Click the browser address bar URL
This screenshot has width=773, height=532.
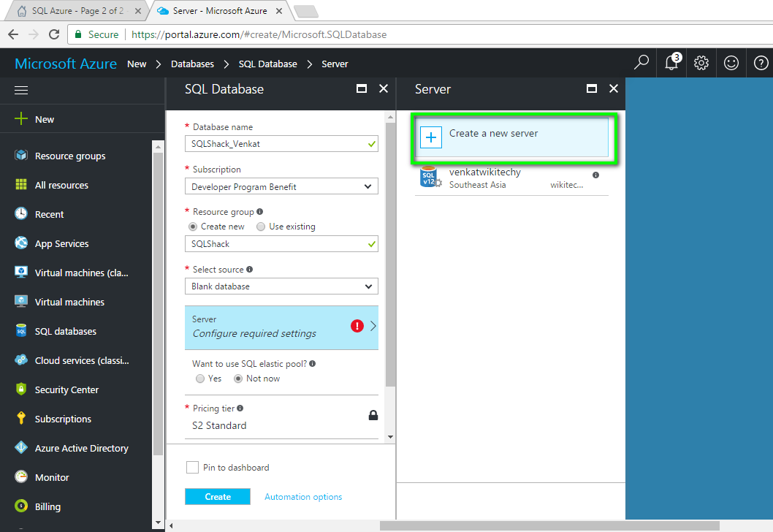pos(259,34)
